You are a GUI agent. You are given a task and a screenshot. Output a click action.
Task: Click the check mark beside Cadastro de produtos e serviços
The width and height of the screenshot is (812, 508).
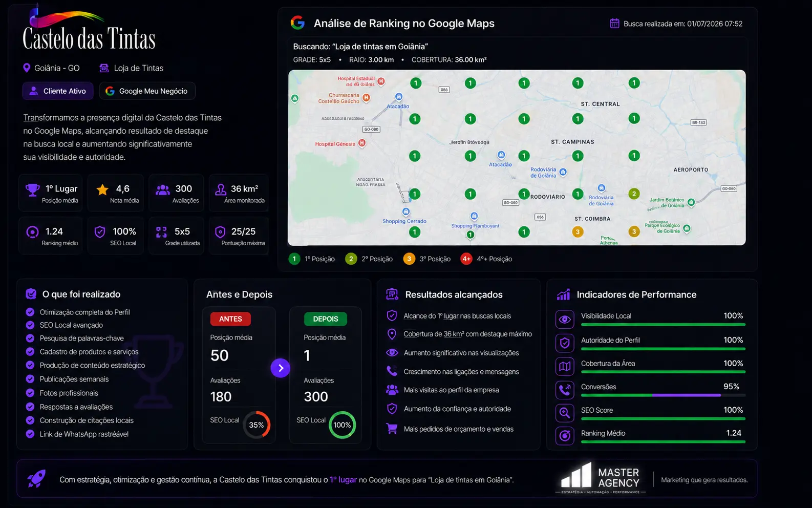click(x=30, y=351)
